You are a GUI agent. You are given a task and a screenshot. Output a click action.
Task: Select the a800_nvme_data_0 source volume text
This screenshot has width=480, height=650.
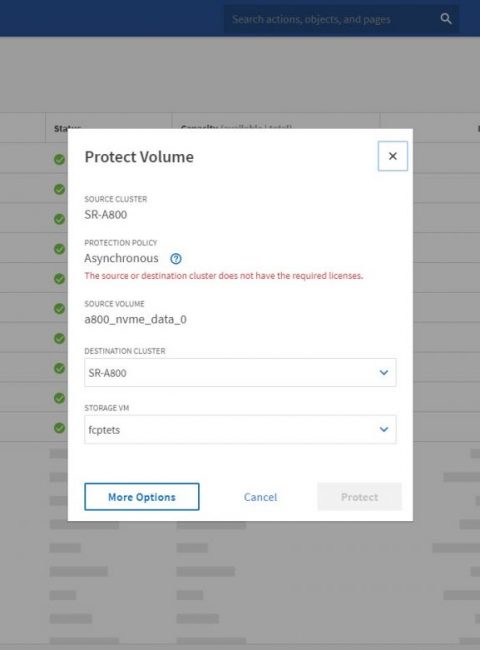coord(136,320)
